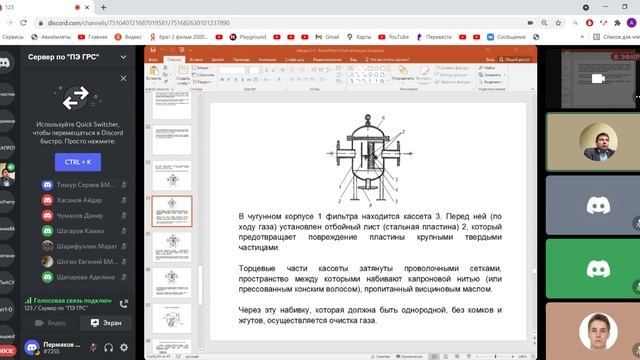Click the streaming screen preview tile
This screenshot has height=360, width=640.
tap(598, 79)
